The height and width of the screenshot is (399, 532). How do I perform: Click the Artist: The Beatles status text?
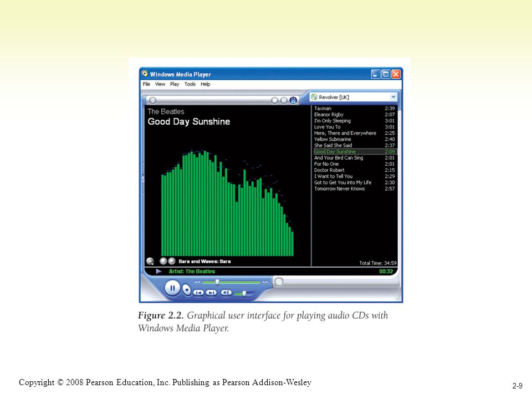click(x=192, y=271)
